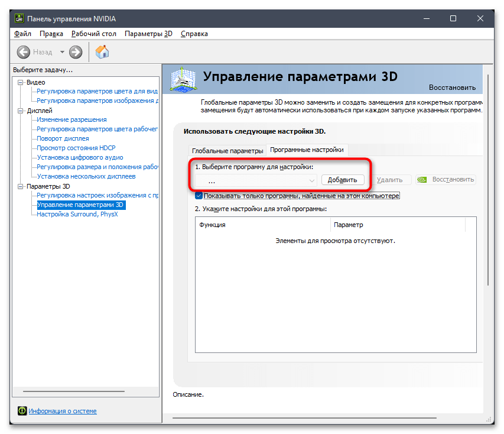504x434 pixels.
Task: Open the Правка menu
Action: tap(51, 34)
